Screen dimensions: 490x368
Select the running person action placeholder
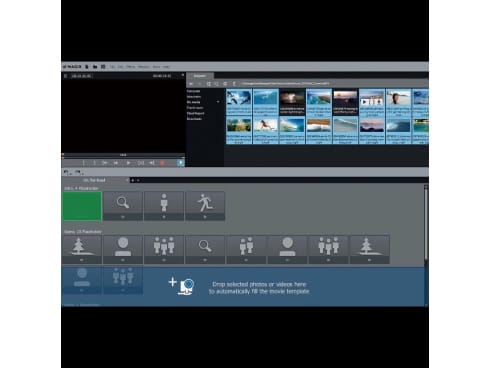pos(205,206)
